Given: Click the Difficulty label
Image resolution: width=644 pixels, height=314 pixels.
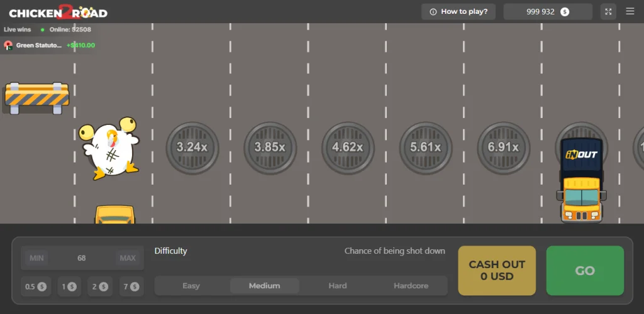Looking at the screenshot, I should 171,251.
